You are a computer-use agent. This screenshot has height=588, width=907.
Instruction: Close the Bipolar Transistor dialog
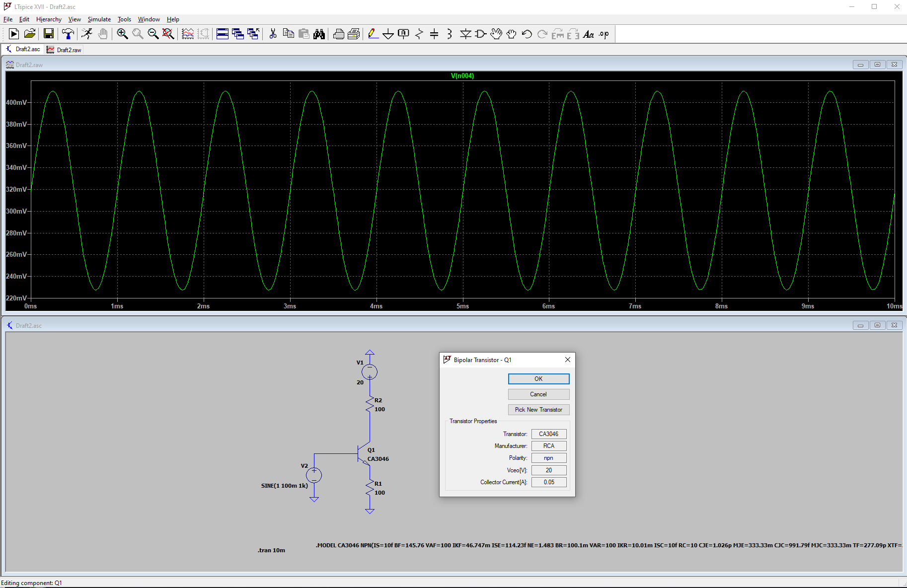568,360
